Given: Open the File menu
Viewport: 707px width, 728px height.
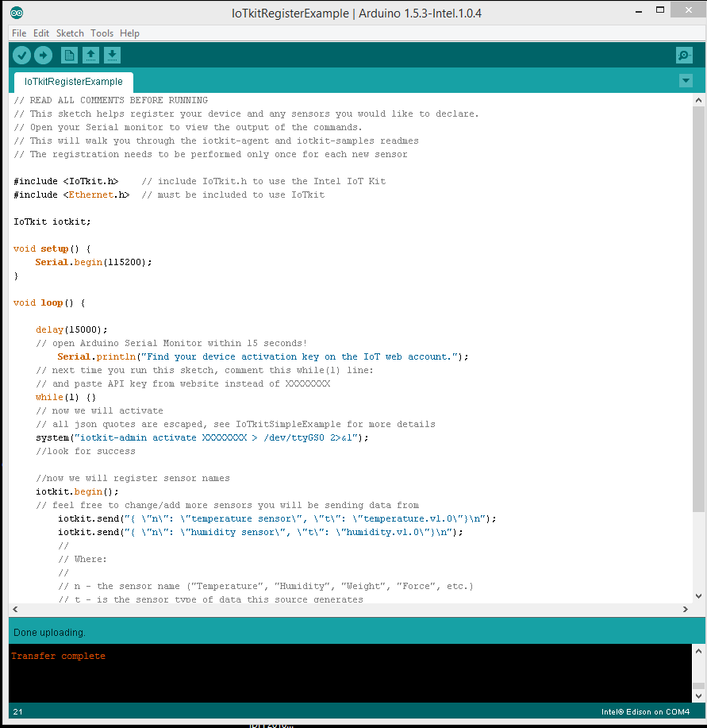Looking at the screenshot, I should coord(19,33).
